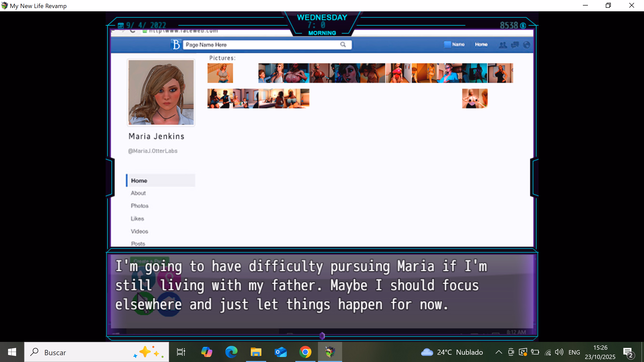Viewport: 644px width, 362px height.
Task: Click the Home link in top header
Action: (481, 44)
